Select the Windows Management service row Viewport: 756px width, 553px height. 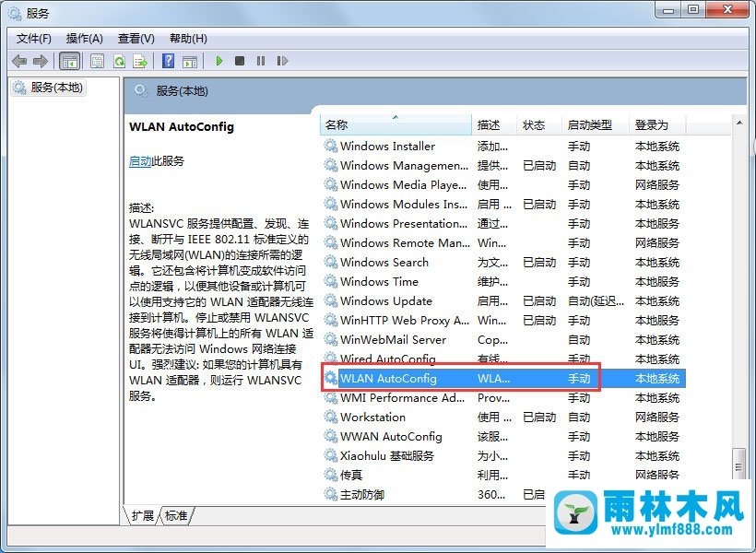click(502, 165)
